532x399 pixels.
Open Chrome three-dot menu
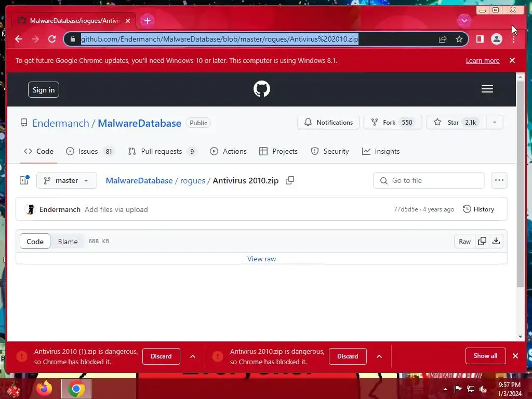click(514, 39)
